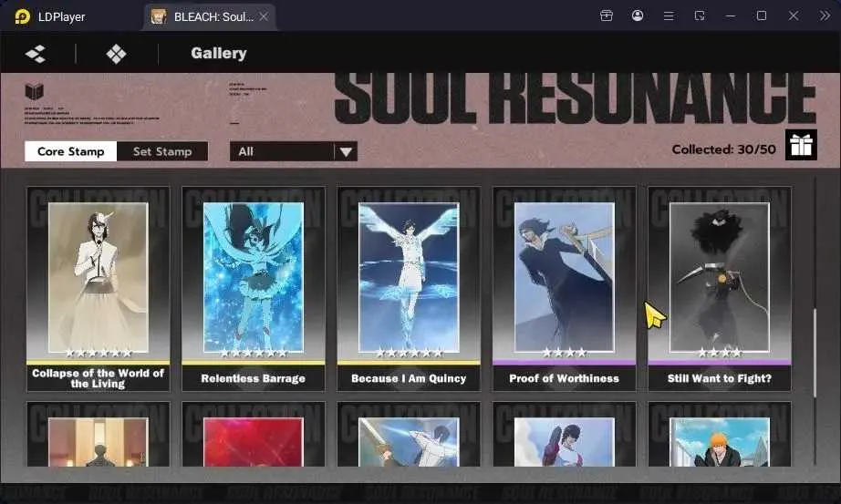Maximize the LDPlayer window
Image resolution: width=841 pixels, height=504 pixels.
pos(761,16)
